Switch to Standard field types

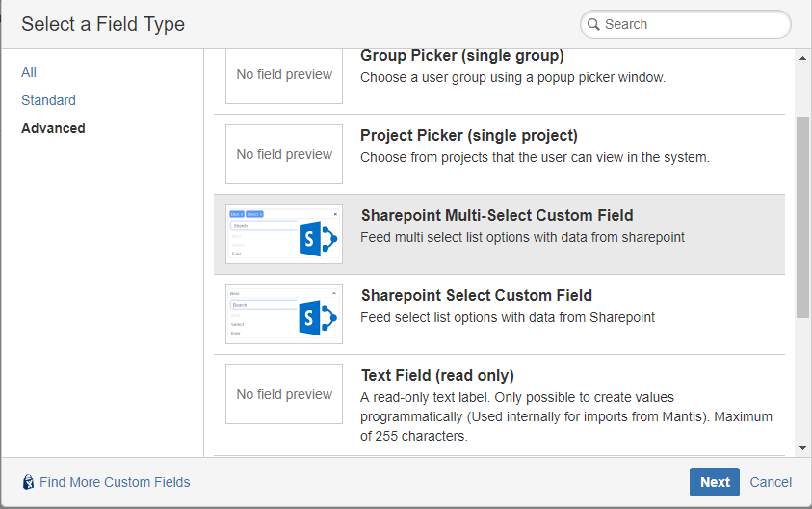tap(48, 100)
